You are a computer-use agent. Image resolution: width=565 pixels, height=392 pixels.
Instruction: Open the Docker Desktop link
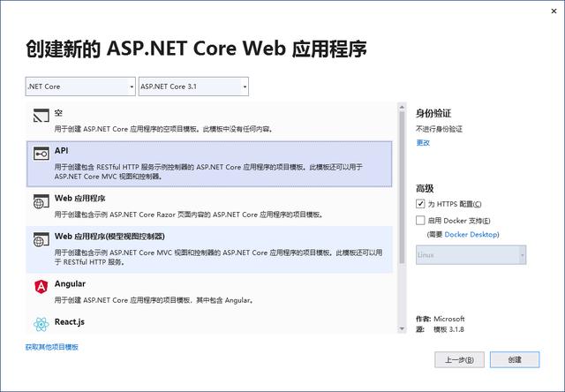(x=471, y=235)
